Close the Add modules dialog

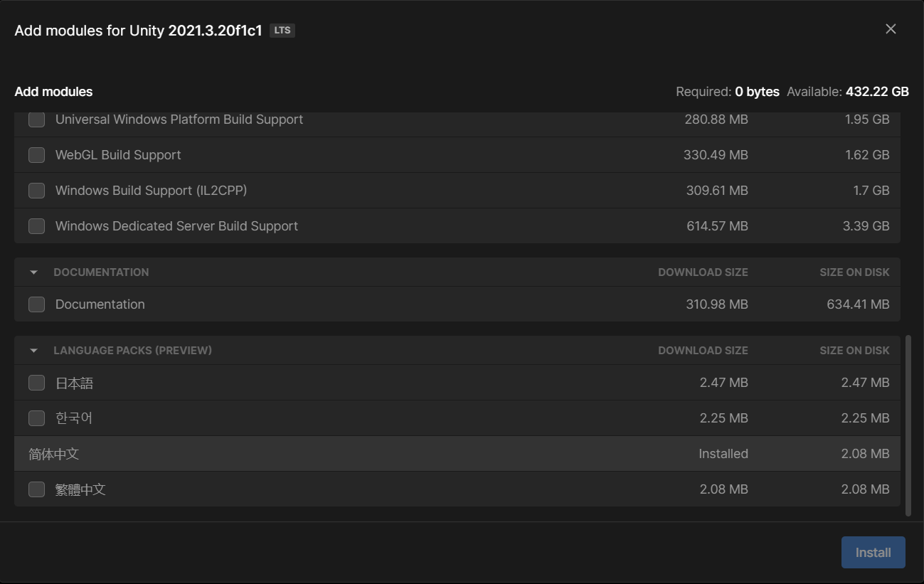[891, 29]
